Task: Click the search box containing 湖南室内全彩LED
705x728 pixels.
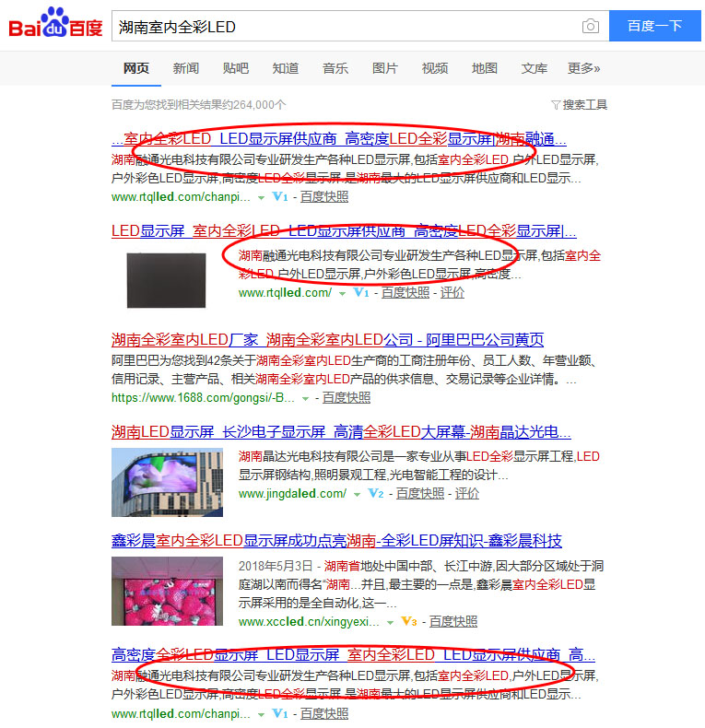Action: coord(346,27)
